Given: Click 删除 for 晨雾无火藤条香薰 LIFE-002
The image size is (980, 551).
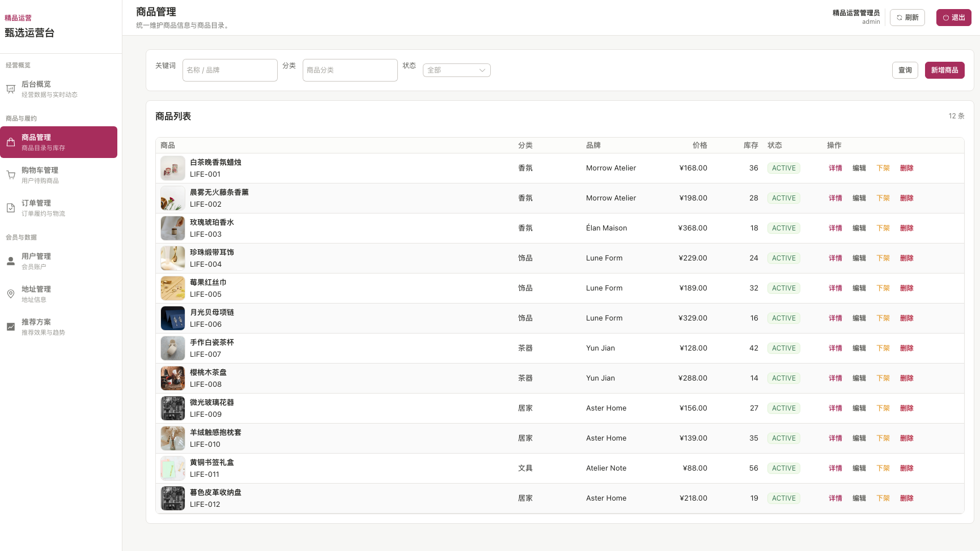Looking at the screenshot, I should coord(907,198).
